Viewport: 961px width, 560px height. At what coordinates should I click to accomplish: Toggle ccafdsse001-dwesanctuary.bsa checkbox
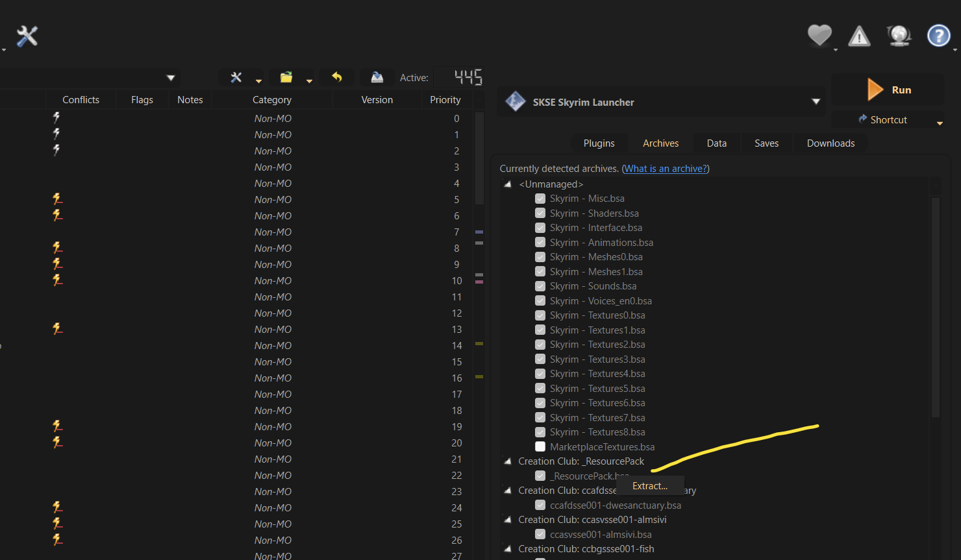coord(540,505)
